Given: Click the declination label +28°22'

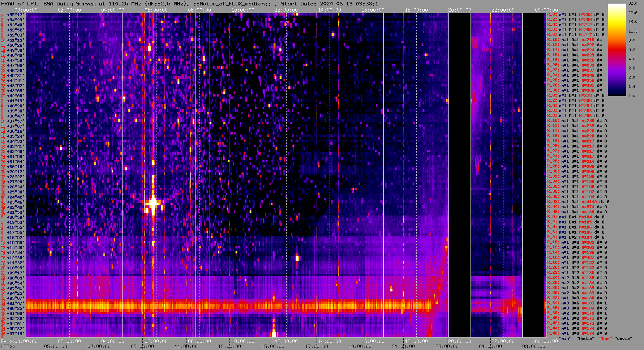Looking at the screenshot, I should 16,177.
